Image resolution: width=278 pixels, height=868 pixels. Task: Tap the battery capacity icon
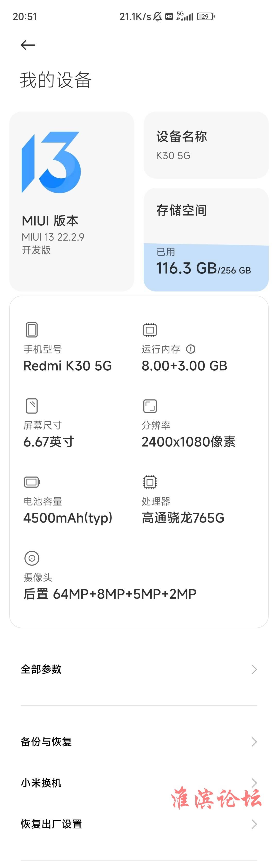click(32, 482)
